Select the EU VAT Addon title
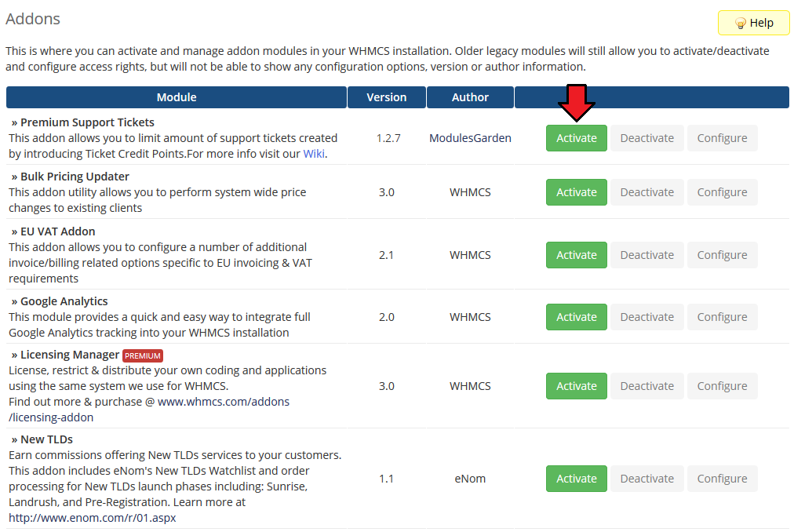Screen dimensions: 794x532 click(x=58, y=231)
